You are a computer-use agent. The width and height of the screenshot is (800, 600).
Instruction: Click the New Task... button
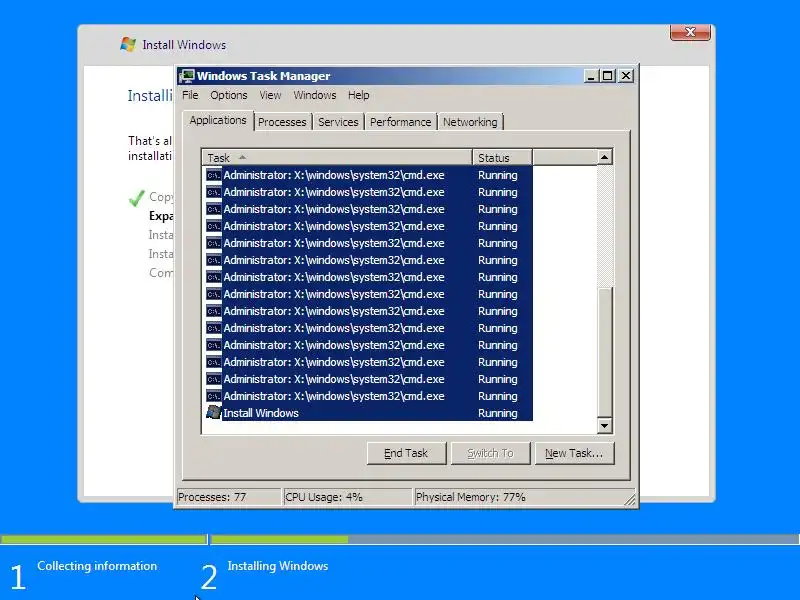[574, 453]
